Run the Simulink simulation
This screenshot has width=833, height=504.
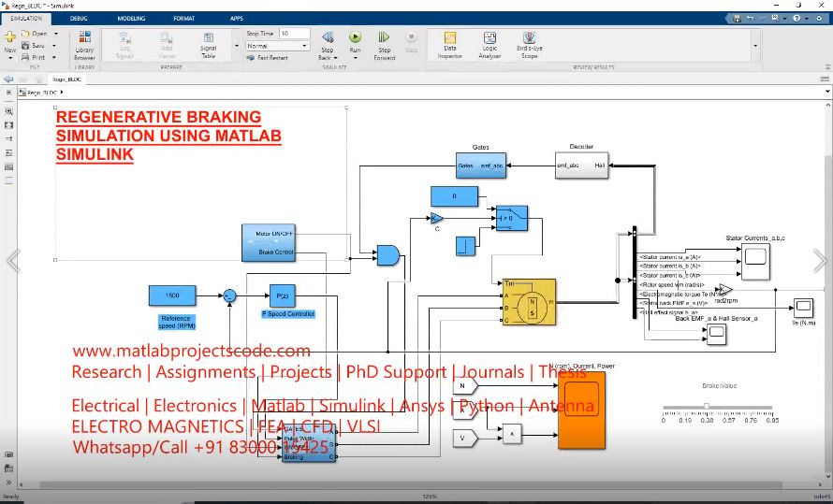(355, 37)
